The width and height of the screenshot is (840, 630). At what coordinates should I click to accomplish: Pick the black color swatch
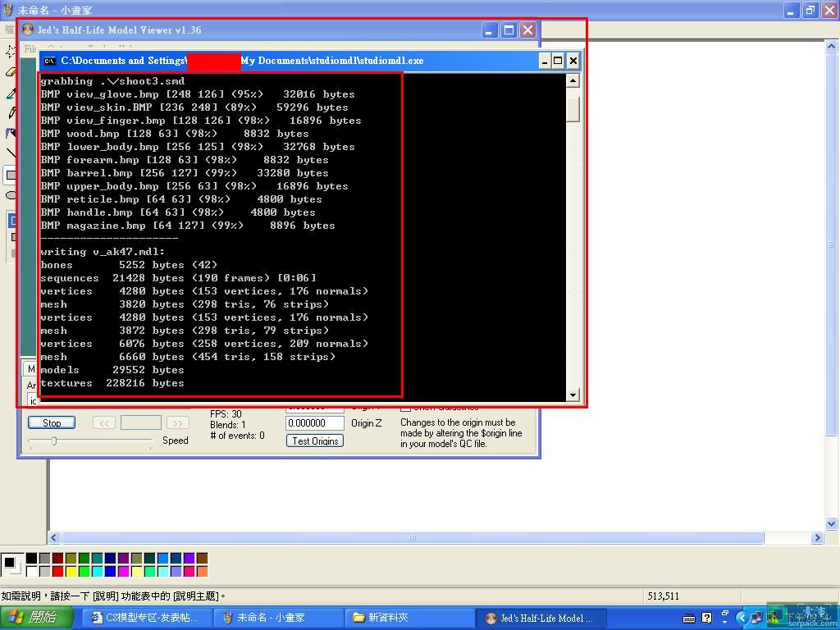pyautogui.click(x=32, y=558)
